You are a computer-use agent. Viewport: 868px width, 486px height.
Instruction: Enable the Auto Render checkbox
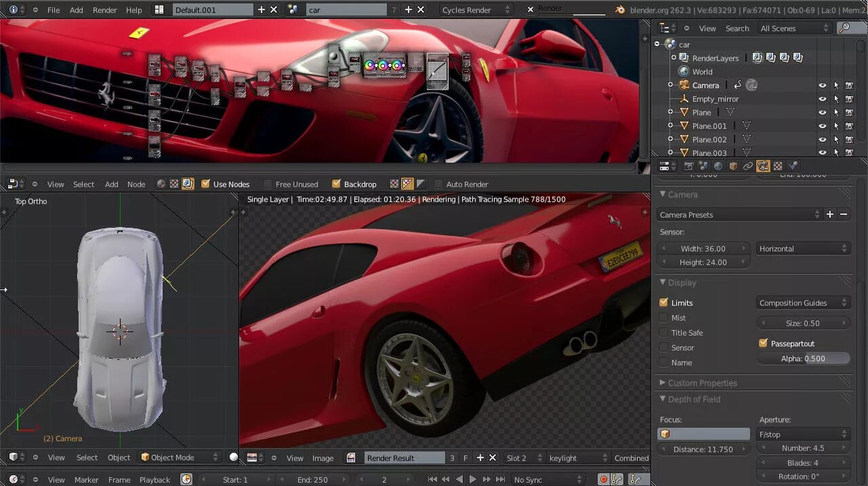click(x=438, y=184)
